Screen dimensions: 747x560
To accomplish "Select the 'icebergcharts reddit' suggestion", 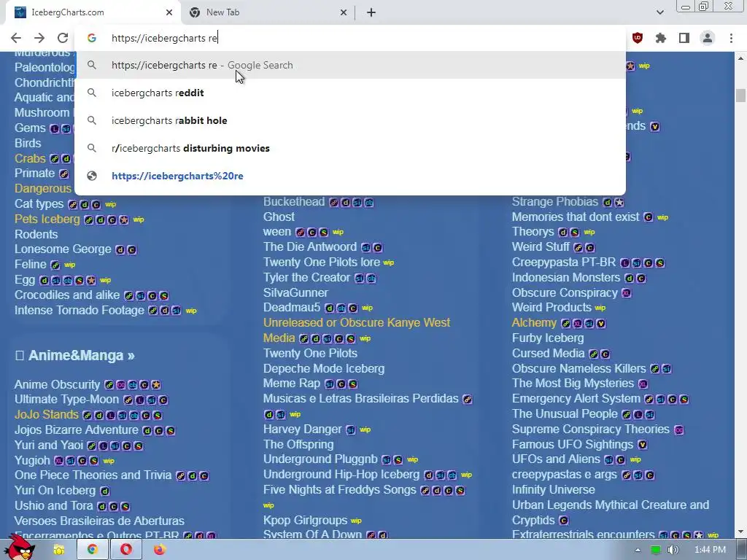I will [x=350, y=93].
